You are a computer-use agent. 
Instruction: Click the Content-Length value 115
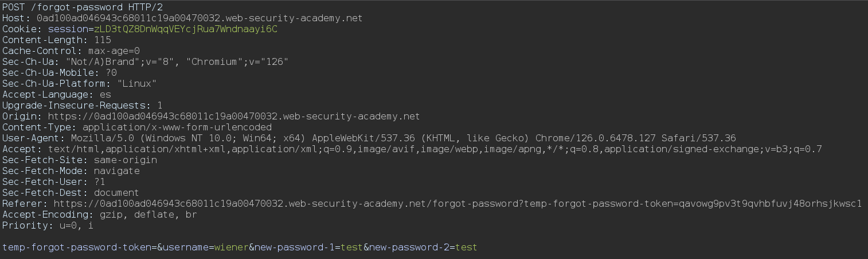point(103,40)
